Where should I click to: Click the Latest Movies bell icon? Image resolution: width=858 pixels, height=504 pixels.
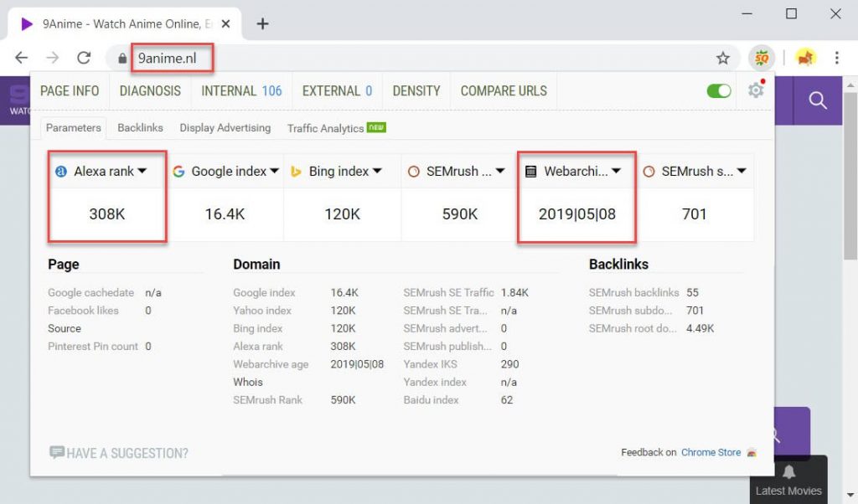point(788,471)
